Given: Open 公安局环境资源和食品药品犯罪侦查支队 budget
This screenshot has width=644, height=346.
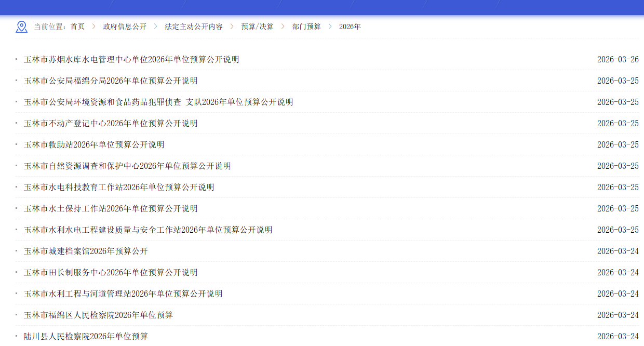Looking at the screenshot, I should [158, 102].
